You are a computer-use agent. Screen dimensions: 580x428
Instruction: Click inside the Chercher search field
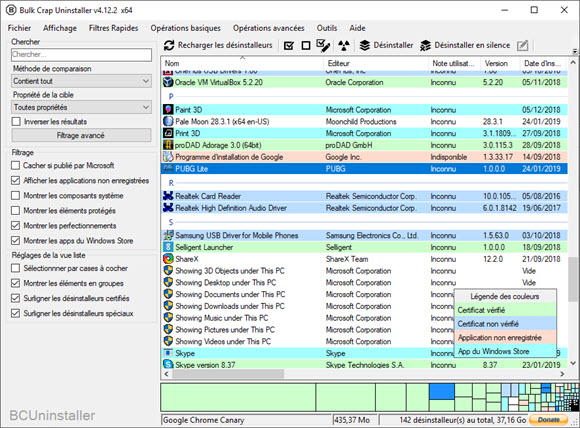[x=81, y=55]
